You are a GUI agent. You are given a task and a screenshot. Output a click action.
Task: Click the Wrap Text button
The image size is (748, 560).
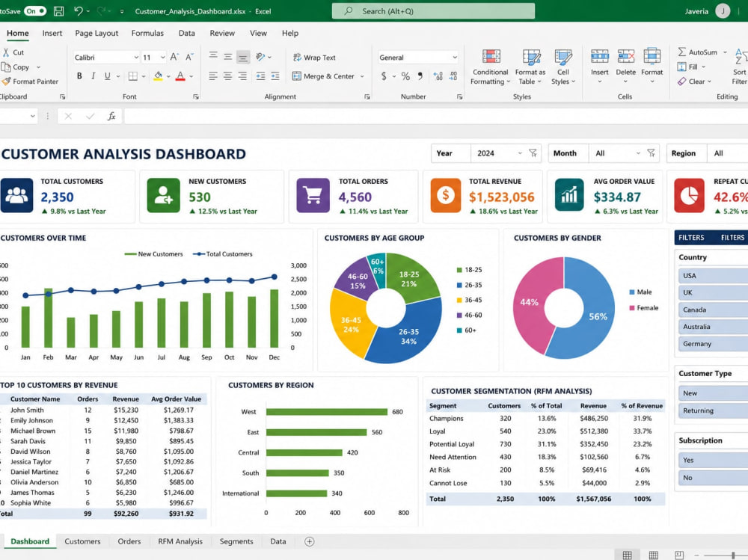314,58
